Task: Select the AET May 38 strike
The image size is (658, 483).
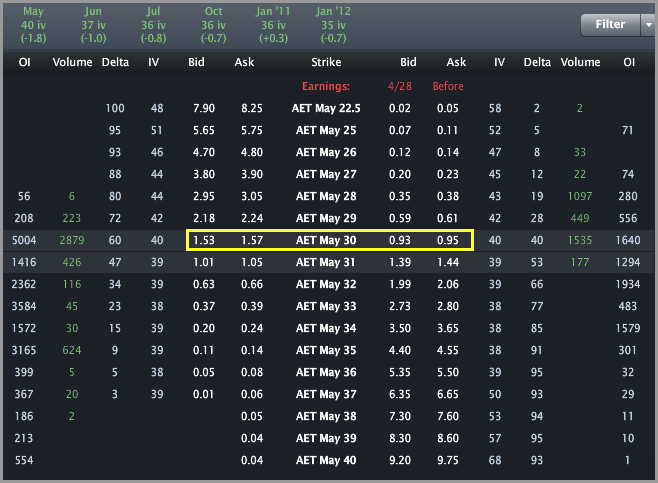Action: [x=326, y=416]
